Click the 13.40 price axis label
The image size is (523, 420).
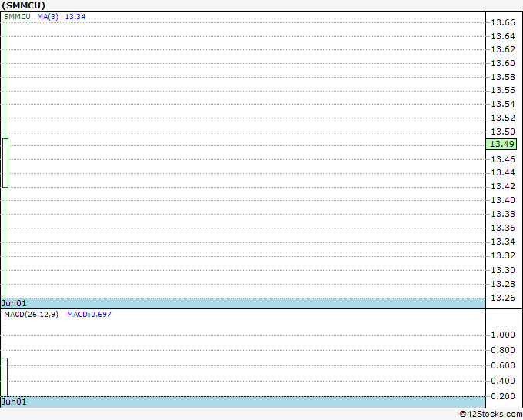(x=503, y=200)
